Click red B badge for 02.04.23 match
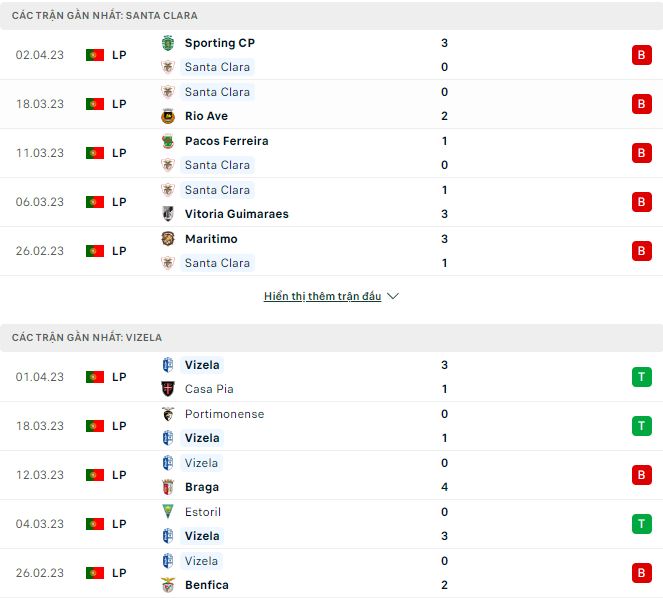Image resolution: width=663 pixels, height=598 pixels. point(641,55)
